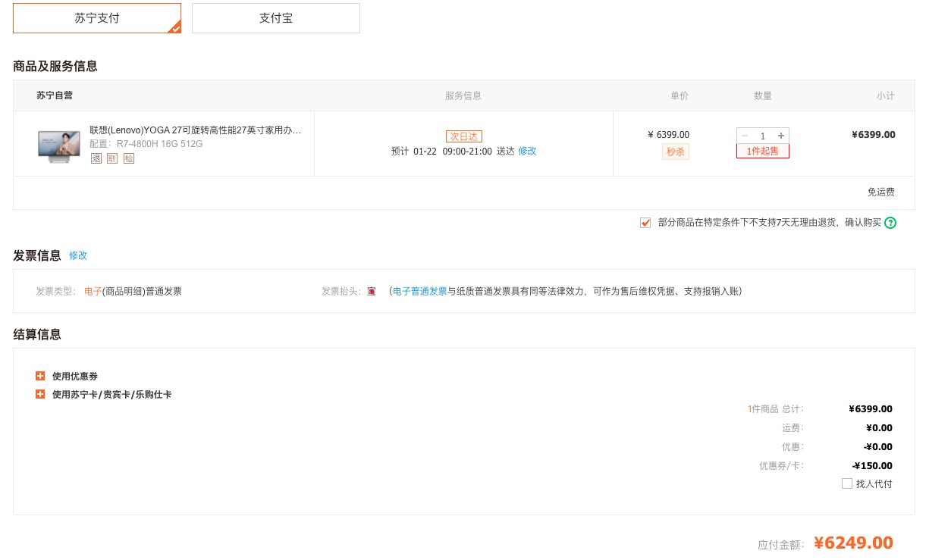The width and height of the screenshot is (929, 560).
Task: Click the 电子(商品明细)普通发票 invoice type text
Action: pyautogui.click(x=133, y=291)
